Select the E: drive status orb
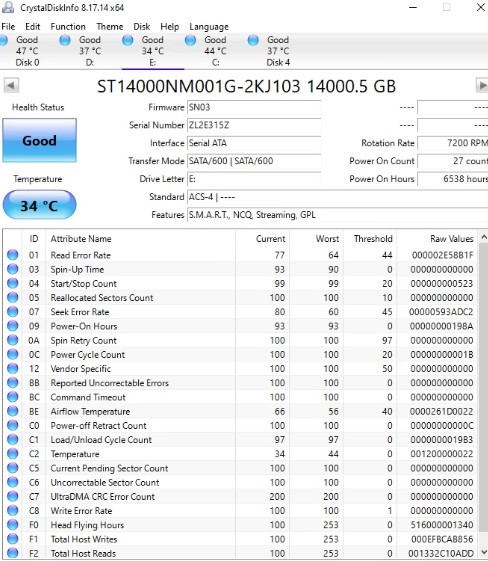 [x=128, y=40]
